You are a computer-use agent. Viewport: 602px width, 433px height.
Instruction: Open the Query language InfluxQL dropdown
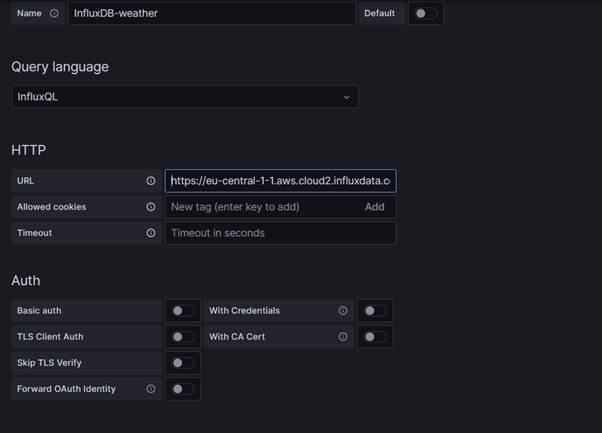pyautogui.click(x=185, y=97)
